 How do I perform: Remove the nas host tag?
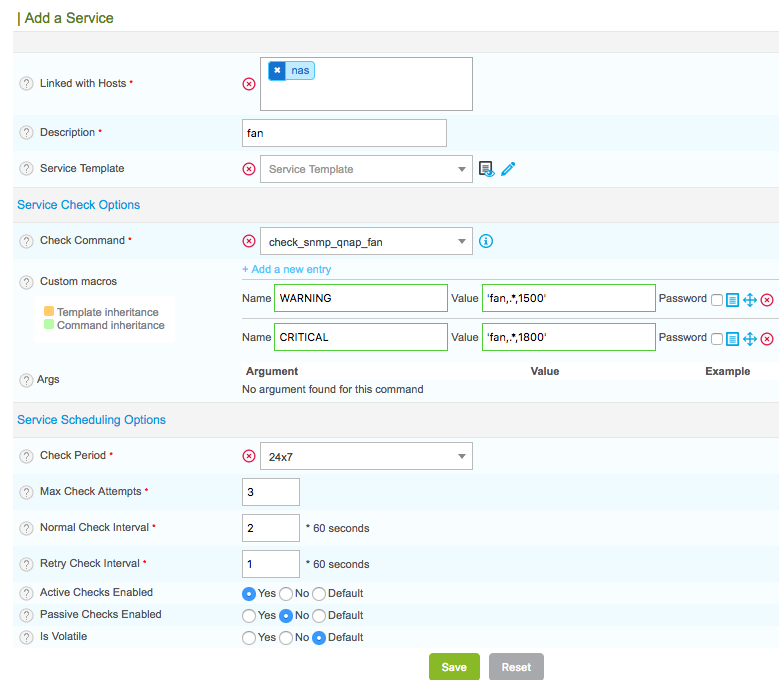coord(277,71)
